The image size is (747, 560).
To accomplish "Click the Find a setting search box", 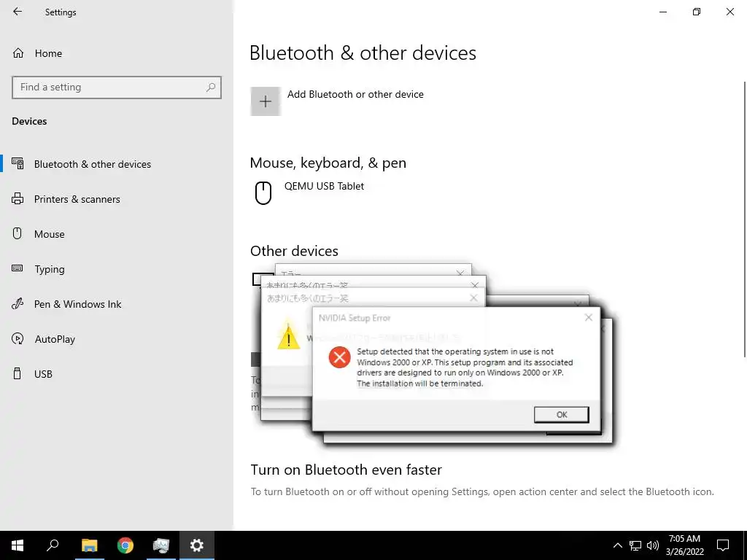I will pyautogui.click(x=117, y=87).
